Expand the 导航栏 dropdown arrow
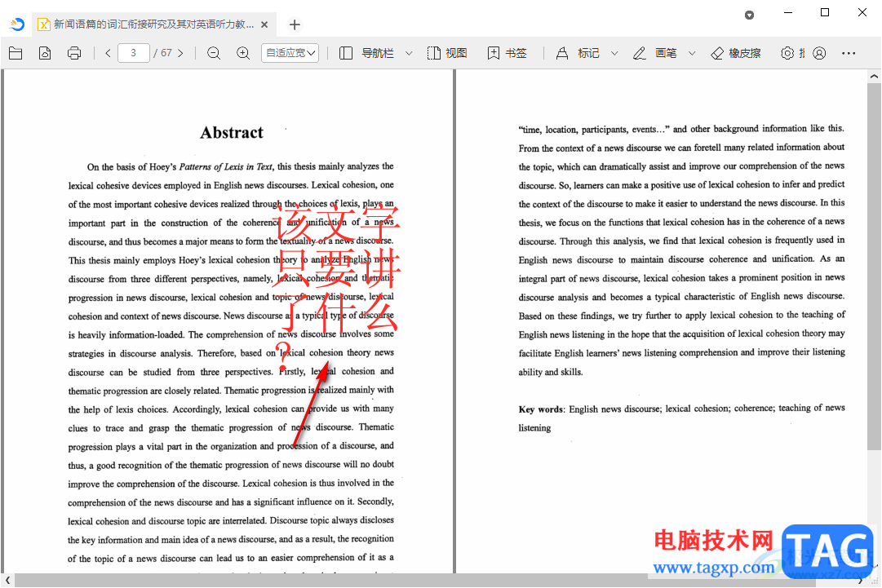 [409, 53]
